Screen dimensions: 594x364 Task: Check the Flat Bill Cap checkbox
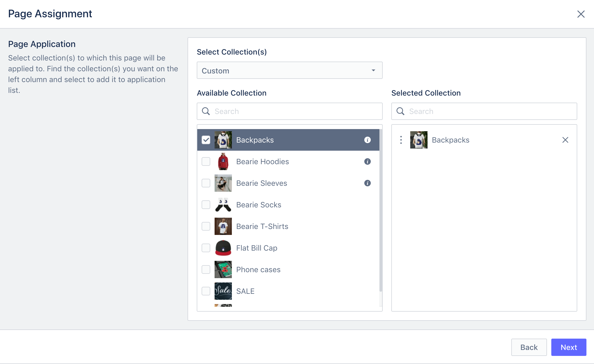coord(206,248)
